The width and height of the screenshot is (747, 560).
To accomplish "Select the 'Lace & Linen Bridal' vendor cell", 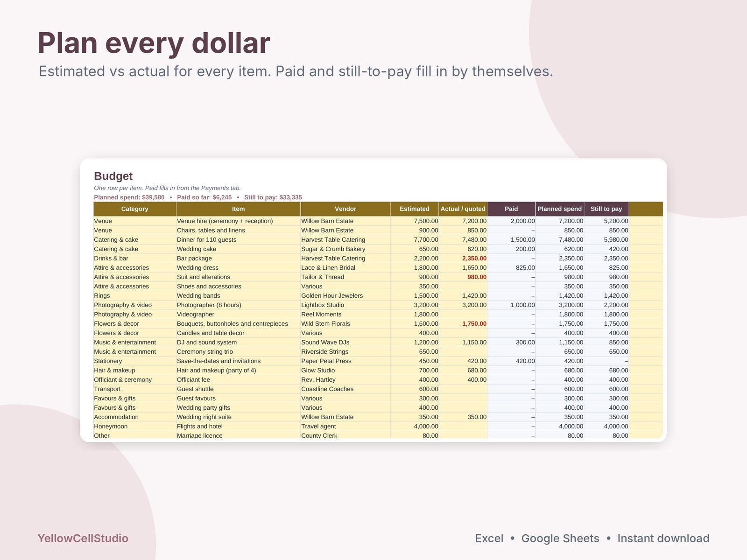I will pos(345,268).
